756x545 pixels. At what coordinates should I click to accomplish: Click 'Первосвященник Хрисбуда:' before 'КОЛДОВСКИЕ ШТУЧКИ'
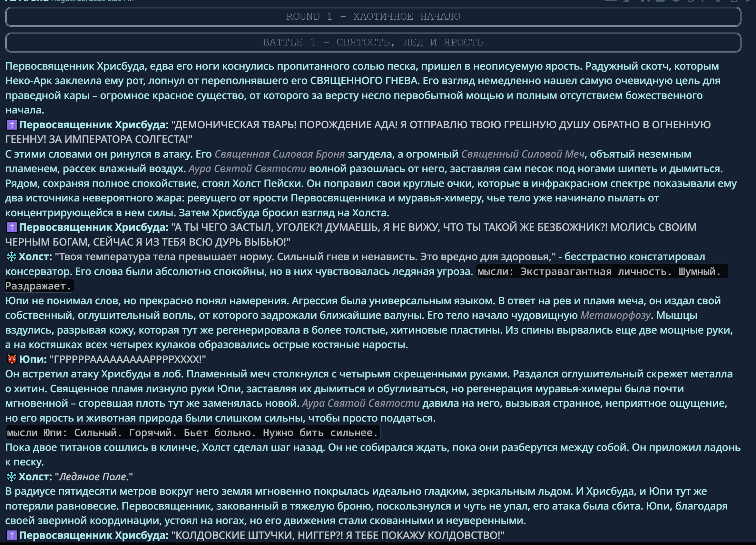[x=94, y=535]
